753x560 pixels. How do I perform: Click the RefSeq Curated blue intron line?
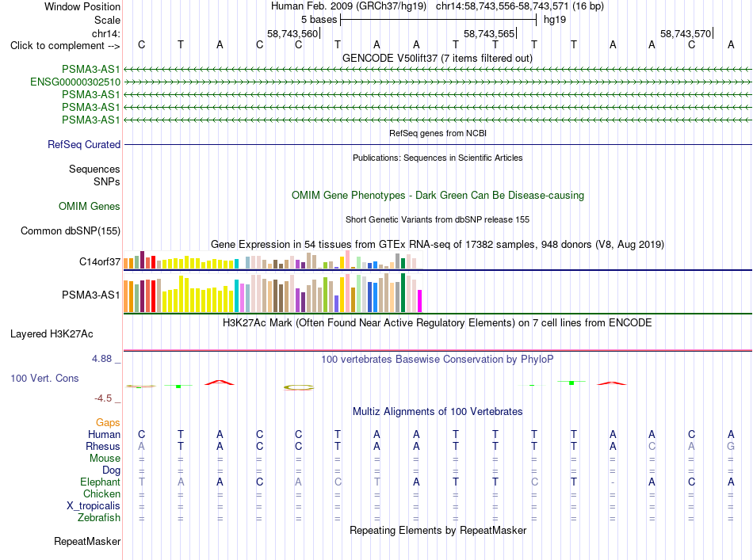click(x=438, y=144)
